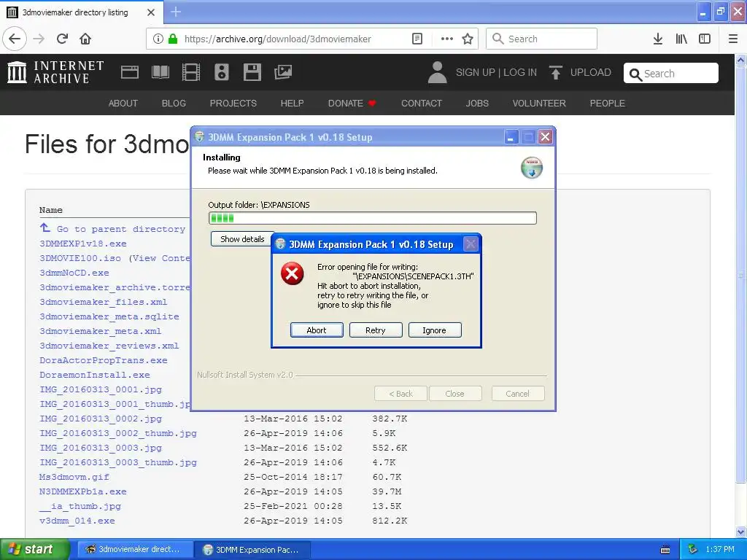
Task: Go to the Firefox home page icon
Action: click(x=85, y=39)
